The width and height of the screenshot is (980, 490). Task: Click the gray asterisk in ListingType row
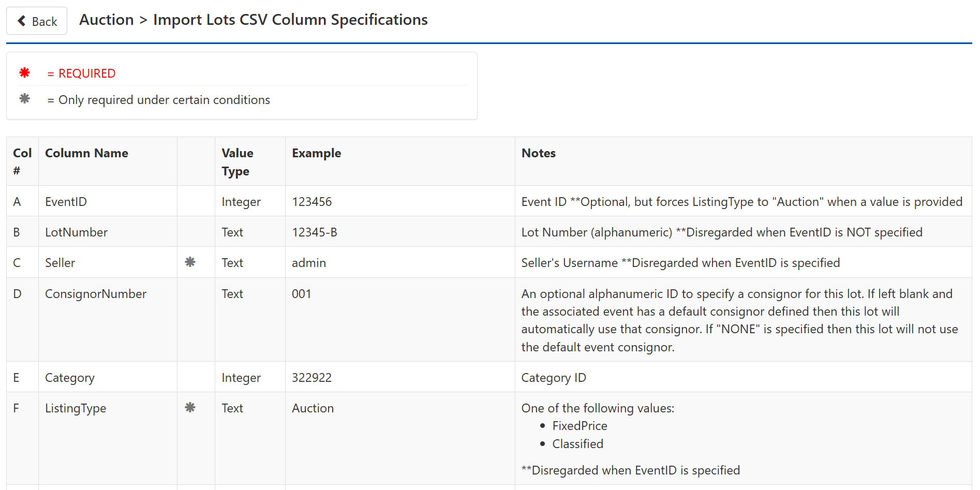[190, 407]
